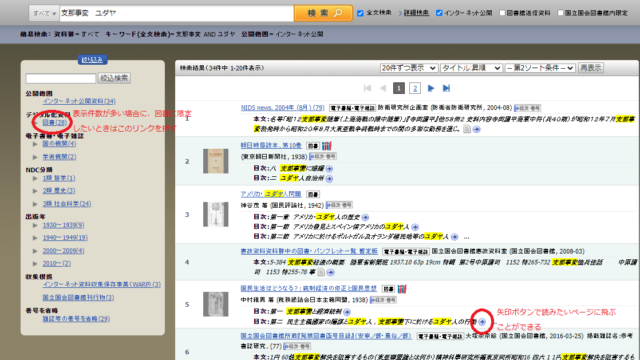Filter by 3類 社会科学(24) link
The width and height of the screenshot is (640, 360).
[67, 204]
